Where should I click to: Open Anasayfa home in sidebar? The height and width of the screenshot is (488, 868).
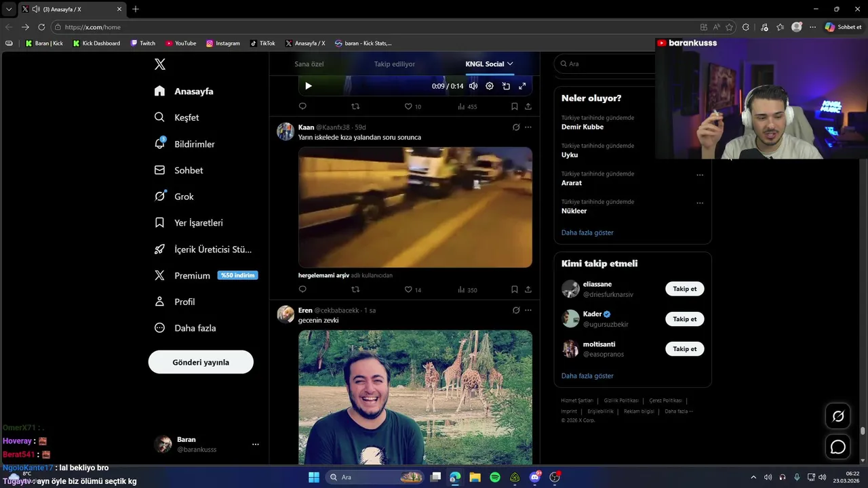click(184, 91)
